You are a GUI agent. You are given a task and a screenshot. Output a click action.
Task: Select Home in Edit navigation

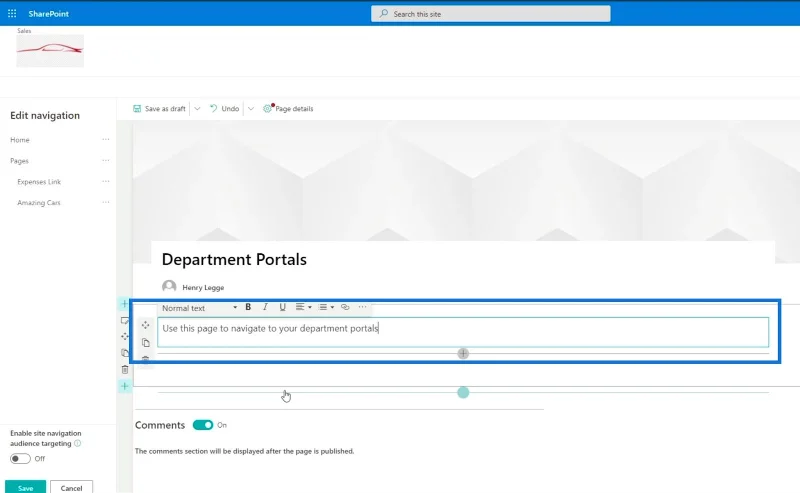(20, 140)
